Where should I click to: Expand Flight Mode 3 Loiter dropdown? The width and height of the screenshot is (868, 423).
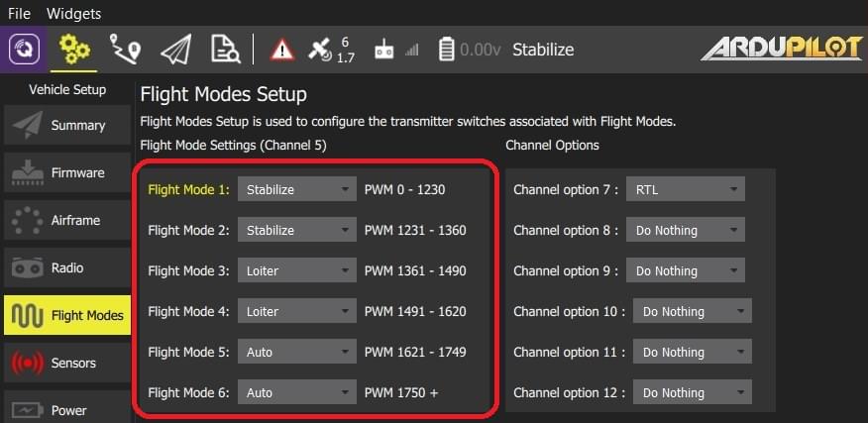(x=296, y=270)
